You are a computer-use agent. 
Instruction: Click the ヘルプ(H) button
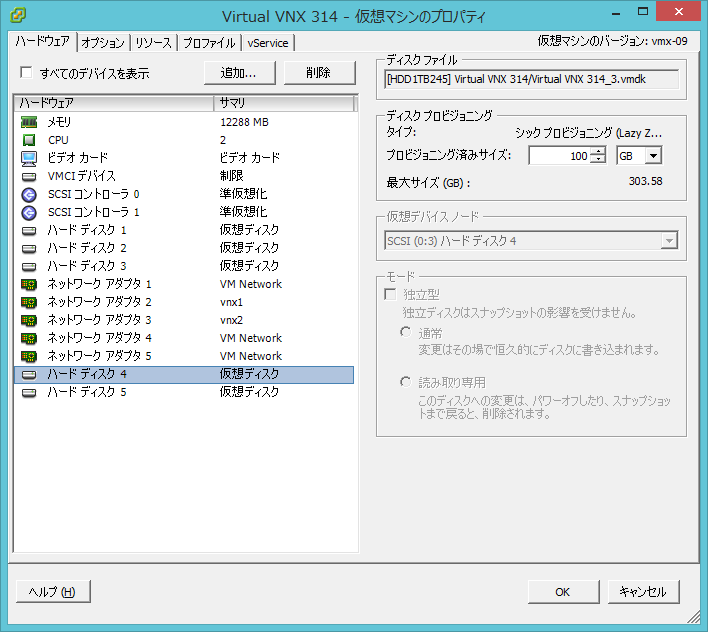(53, 591)
